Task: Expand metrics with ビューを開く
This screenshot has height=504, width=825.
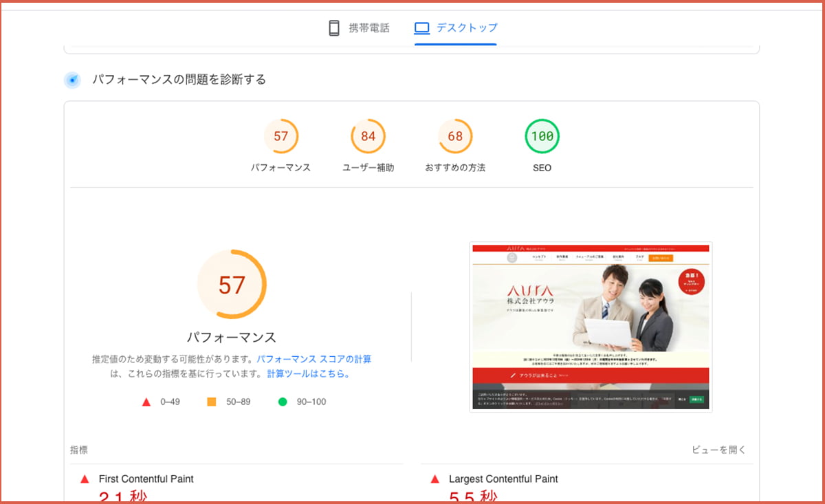Action: (718, 450)
